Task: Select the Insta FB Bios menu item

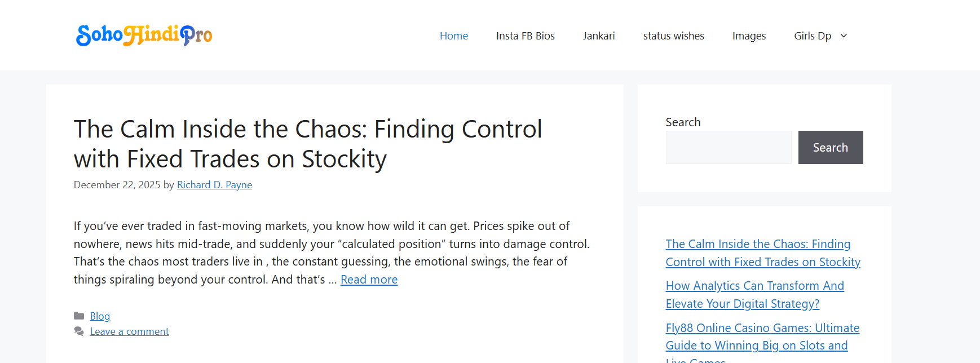Action: click(525, 36)
